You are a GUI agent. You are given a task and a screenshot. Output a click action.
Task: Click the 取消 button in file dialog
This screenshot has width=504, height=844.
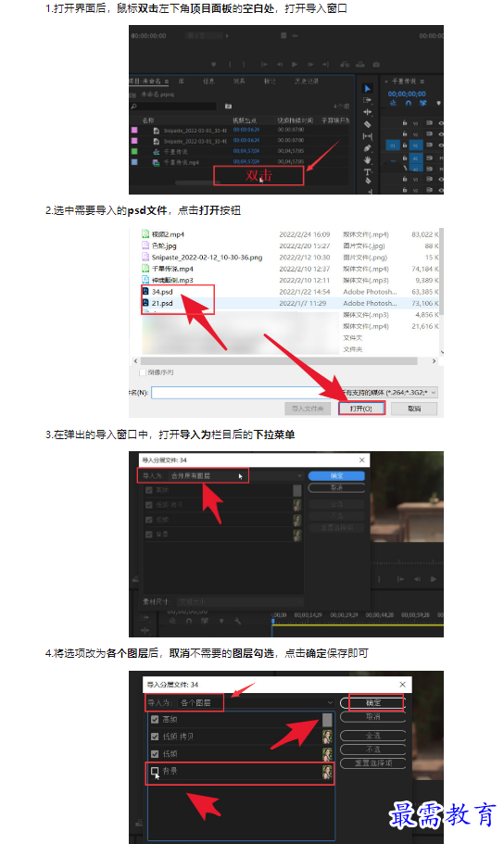pyautogui.click(x=414, y=409)
